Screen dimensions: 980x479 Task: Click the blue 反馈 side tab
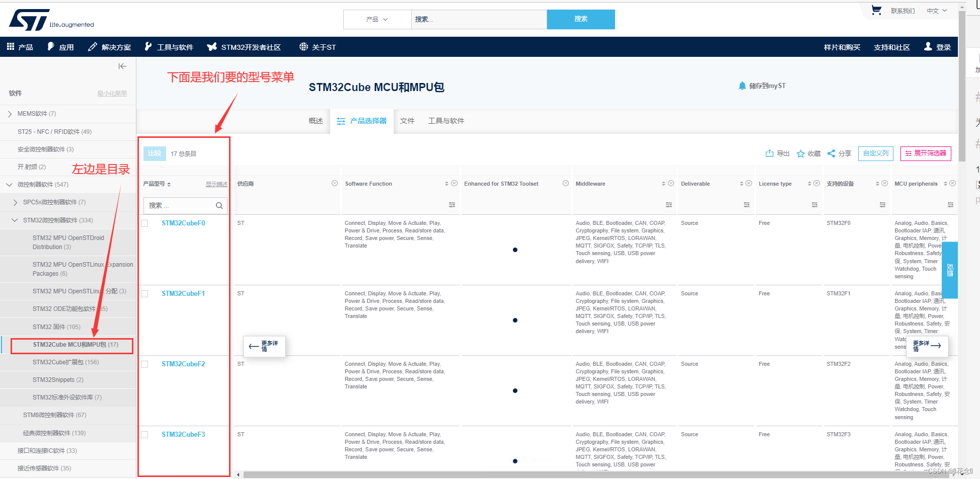(x=950, y=270)
